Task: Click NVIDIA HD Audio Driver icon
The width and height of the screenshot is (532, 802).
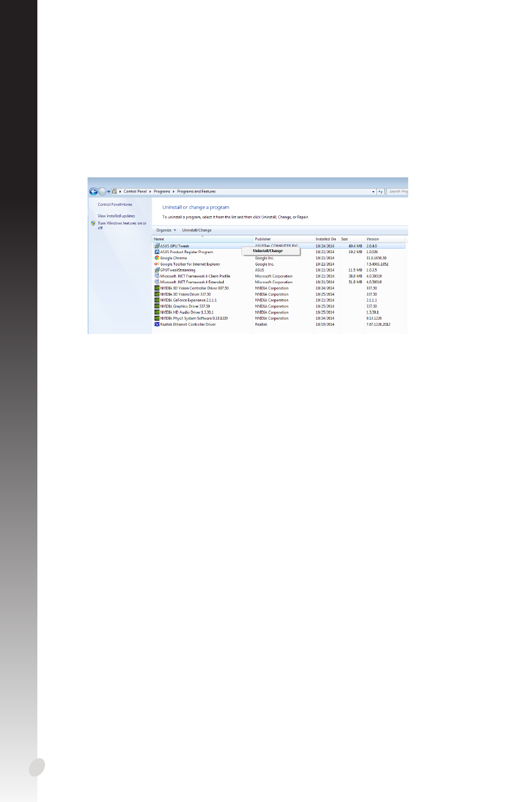Action: (157, 312)
